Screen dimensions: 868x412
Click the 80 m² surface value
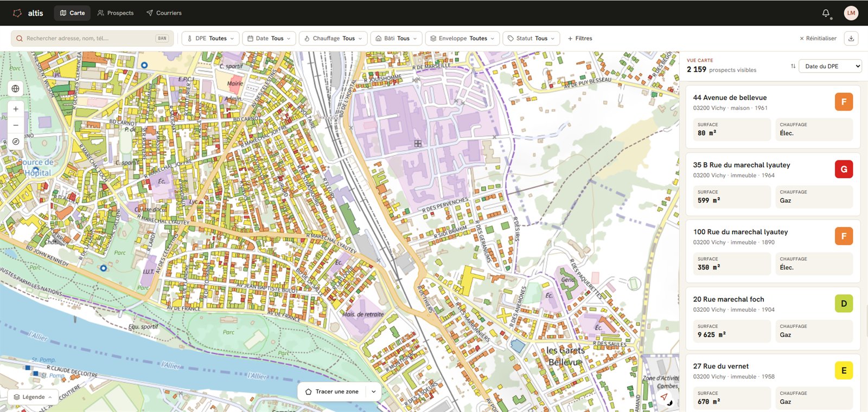coord(707,133)
